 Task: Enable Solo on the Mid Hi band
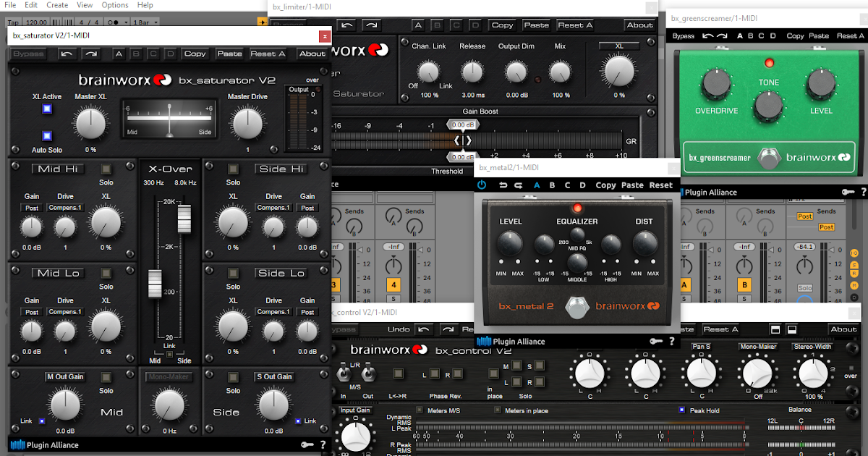(106, 169)
